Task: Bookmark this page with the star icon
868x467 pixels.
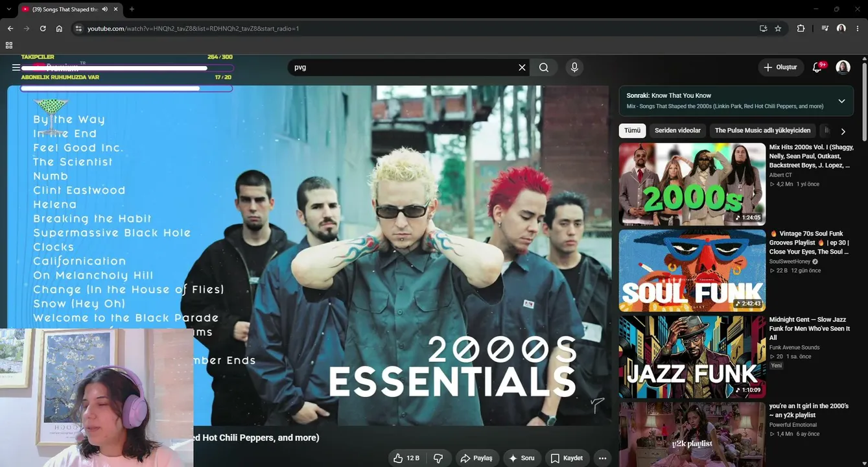Action: click(x=778, y=29)
